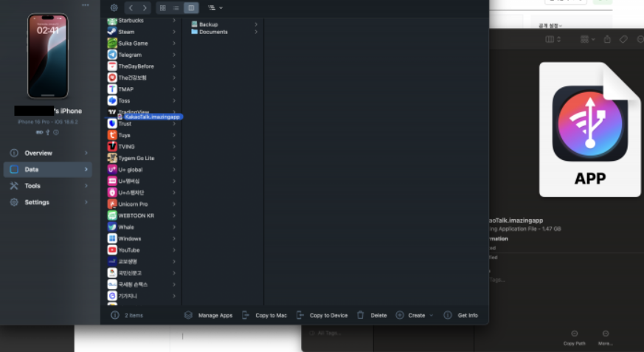Viewport: 644px width, 352px height.
Task: Click the 국민신문고 row text
Action: 130,273
